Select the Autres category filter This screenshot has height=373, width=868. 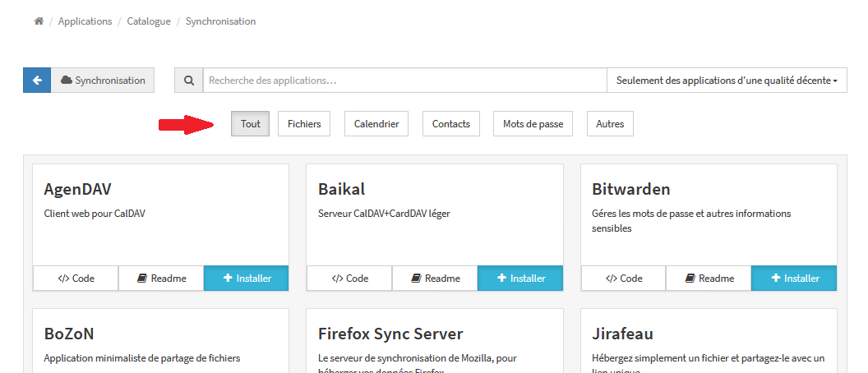tap(610, 124)
